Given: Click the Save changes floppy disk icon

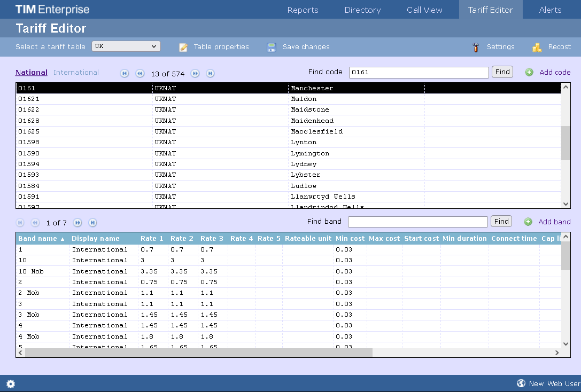Looking at the screenshot, I should coord(272,47).
